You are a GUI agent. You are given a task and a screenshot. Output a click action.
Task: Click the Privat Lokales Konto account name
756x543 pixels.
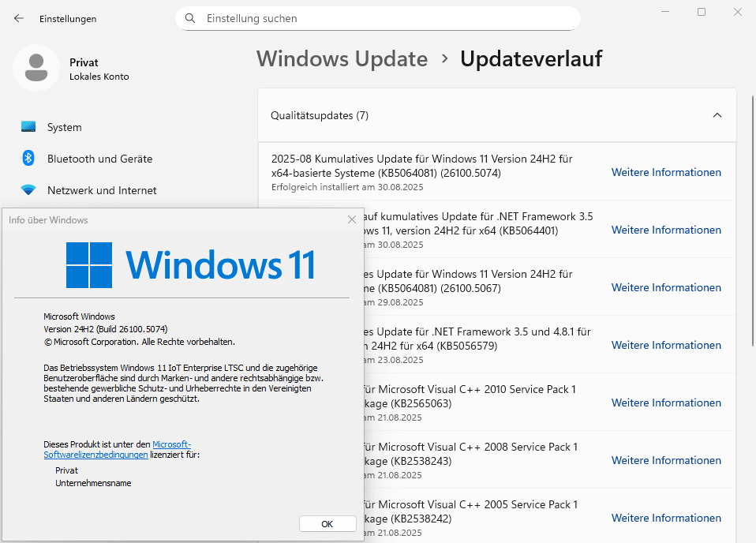[99, 69]
